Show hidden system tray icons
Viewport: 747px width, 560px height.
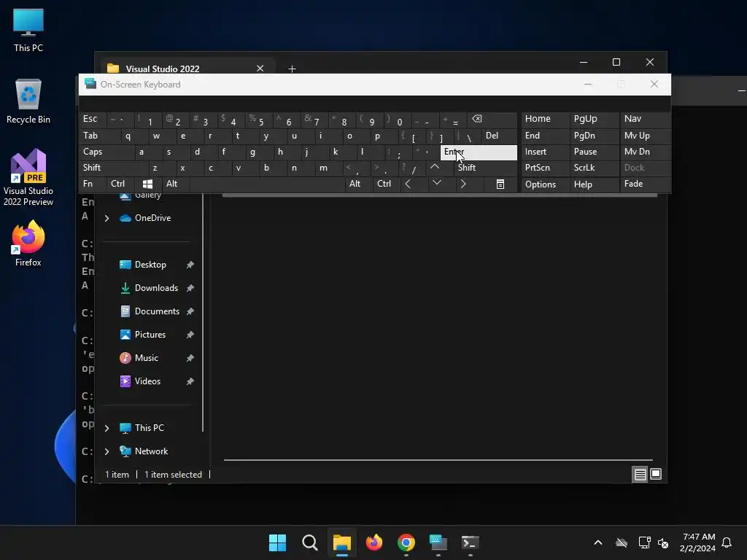pyautogui.click(x=598, y=542)
